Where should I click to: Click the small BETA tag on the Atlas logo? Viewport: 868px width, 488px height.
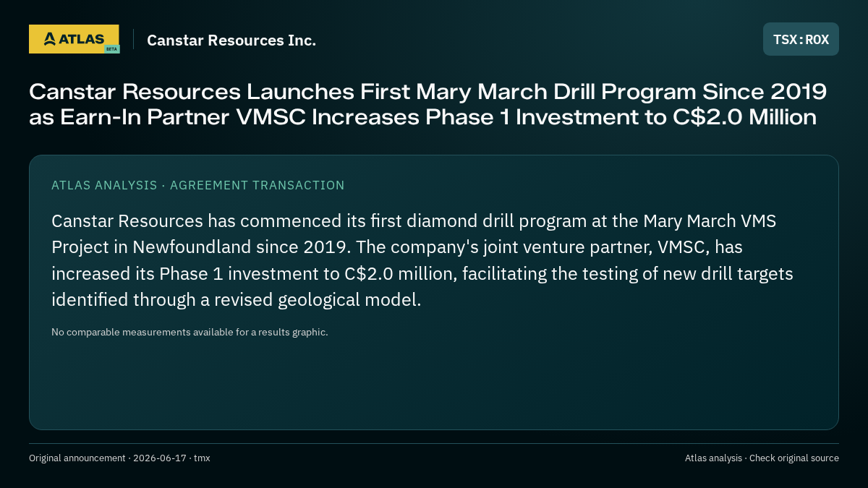(111, 49)
